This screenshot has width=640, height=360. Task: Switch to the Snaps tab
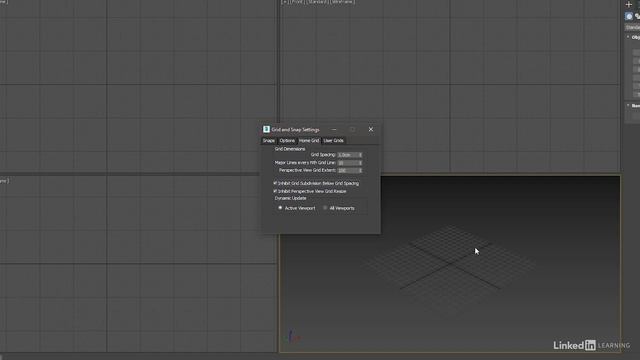click(x=269, y=140)
